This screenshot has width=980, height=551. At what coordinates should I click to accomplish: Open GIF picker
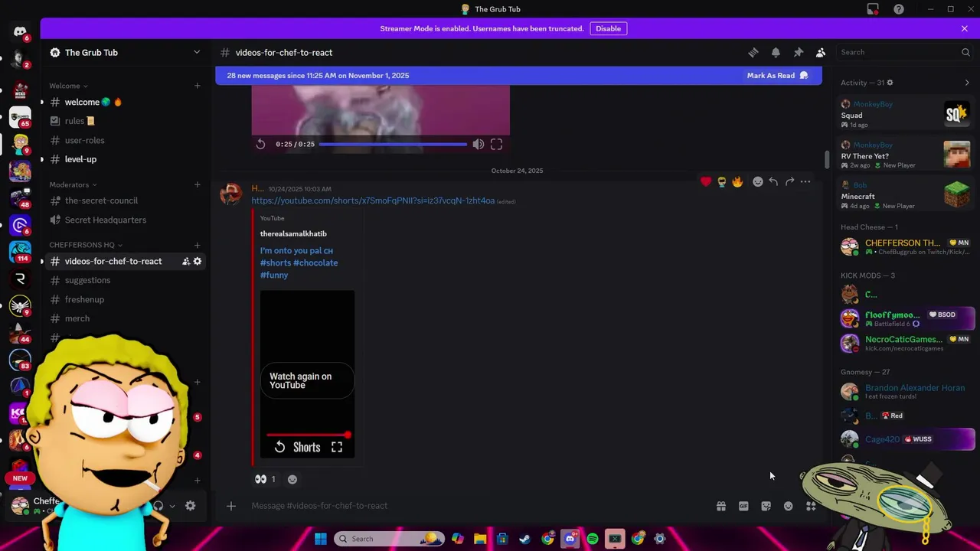(743, 506)
